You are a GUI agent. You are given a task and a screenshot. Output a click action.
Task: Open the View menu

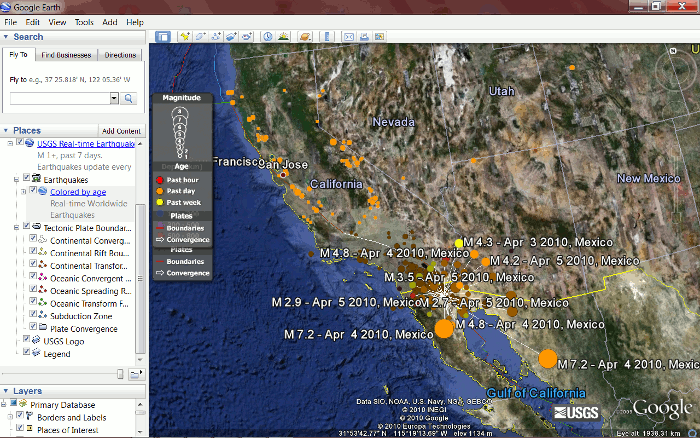coord(57,22)
